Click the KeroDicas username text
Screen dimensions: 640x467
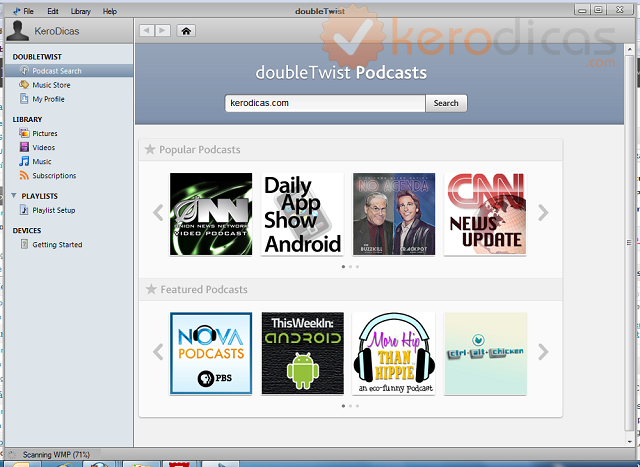[57, 31]
